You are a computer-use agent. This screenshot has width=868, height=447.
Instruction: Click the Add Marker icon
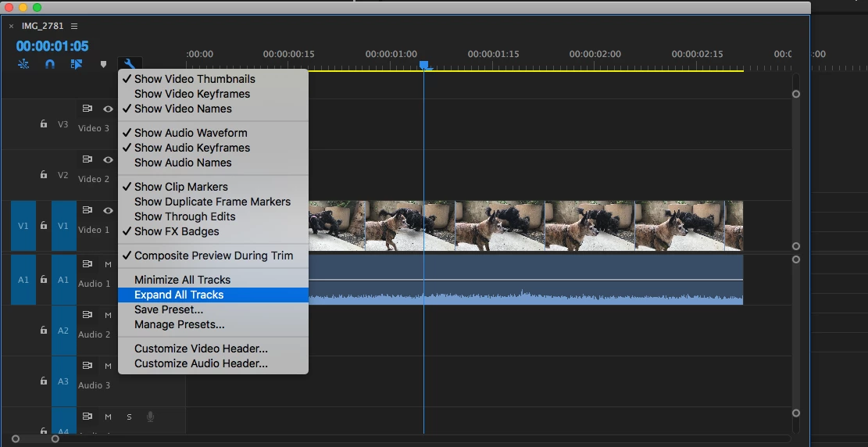tap(103, 64)
